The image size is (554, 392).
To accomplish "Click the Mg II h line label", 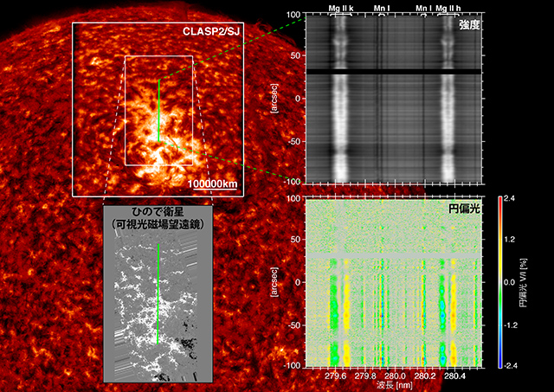I will [448, 8].
